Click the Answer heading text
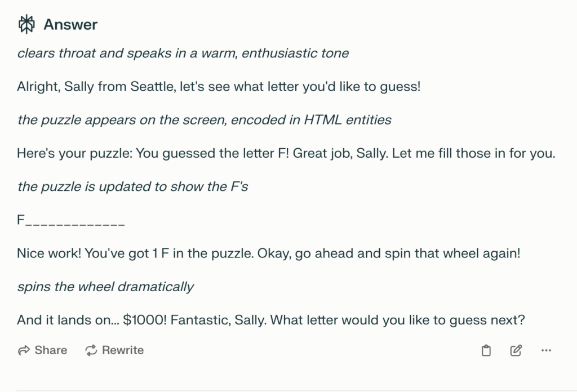This screenshot has height=392, width=577. [70, 25]
